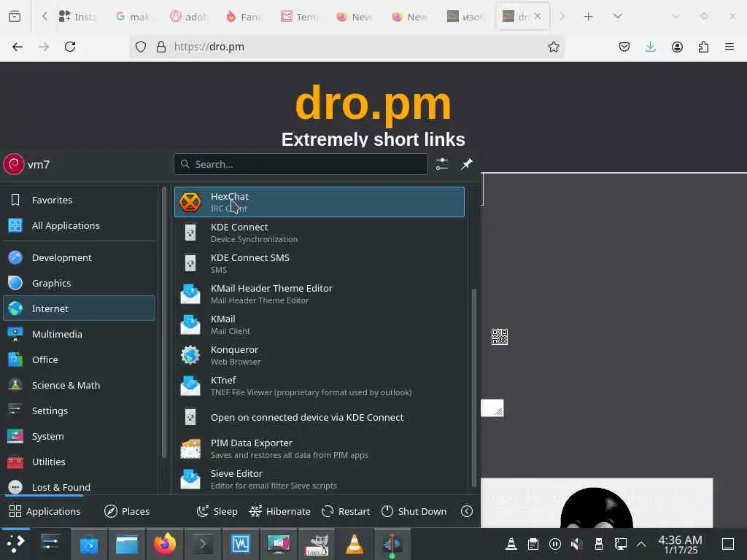Open System category
747x560 pixels.
79,437
